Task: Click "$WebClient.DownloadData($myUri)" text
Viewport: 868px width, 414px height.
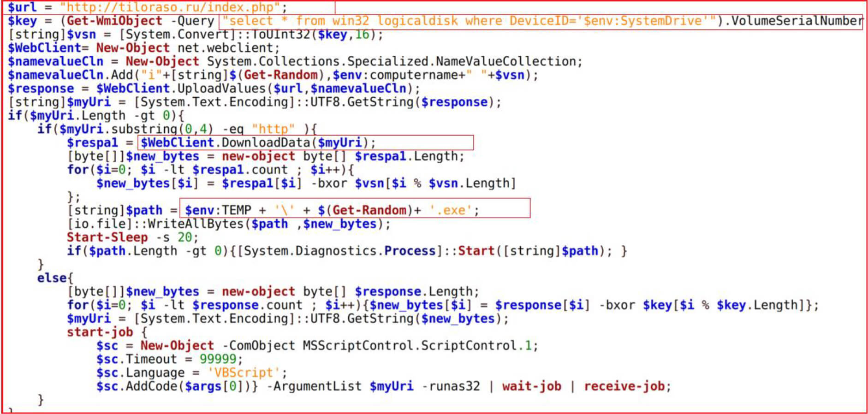Action: point(255,142)
